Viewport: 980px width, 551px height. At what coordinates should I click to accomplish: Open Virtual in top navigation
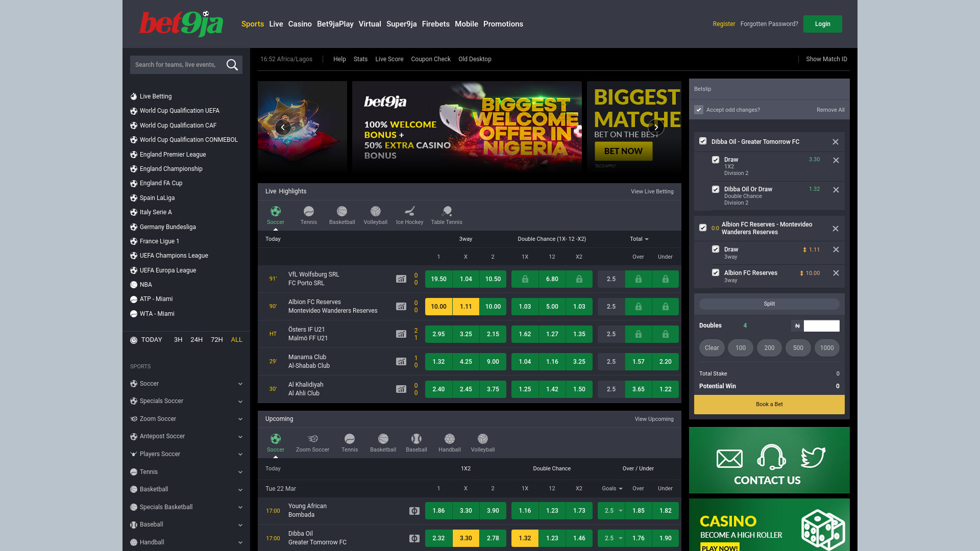(x=370, y=24)
